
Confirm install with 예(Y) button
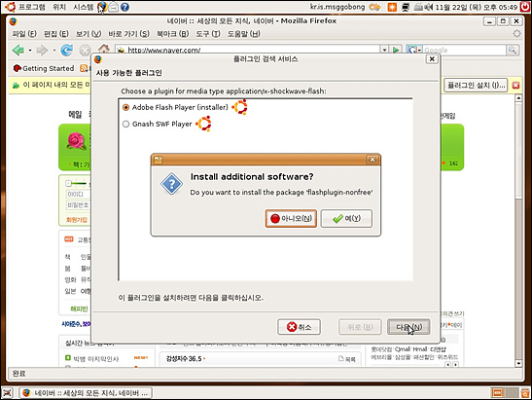pos(346,218)
